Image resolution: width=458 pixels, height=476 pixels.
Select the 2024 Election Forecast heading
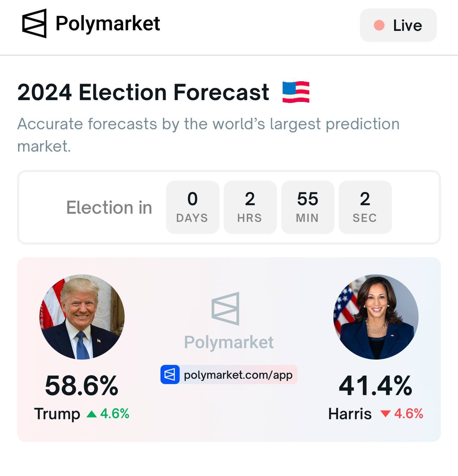143,92
